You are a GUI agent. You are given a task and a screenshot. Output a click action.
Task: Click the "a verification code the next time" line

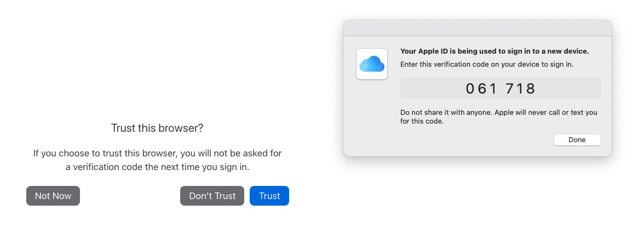(x=157, y=167)
